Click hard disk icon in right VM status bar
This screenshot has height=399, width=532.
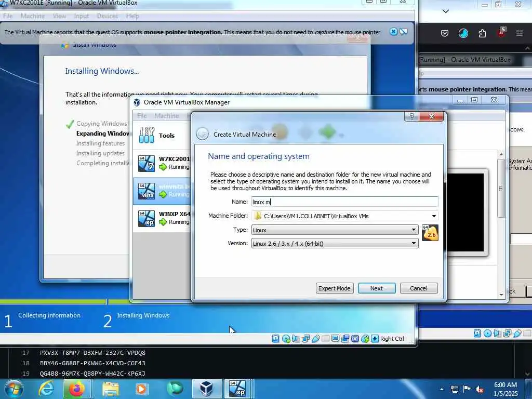[x=477, y=333]
